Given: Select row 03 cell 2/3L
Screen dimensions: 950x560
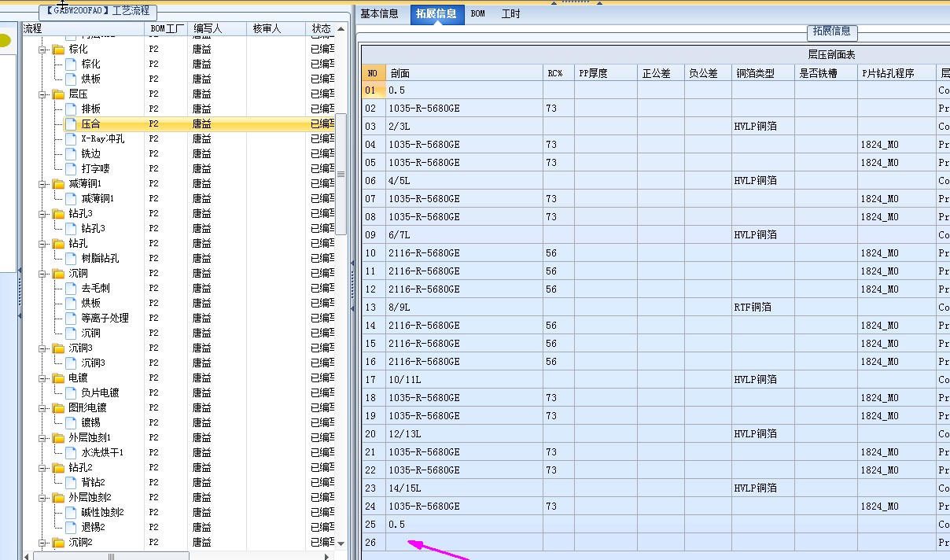Looking at the screenshot, I should click(464, 126).
